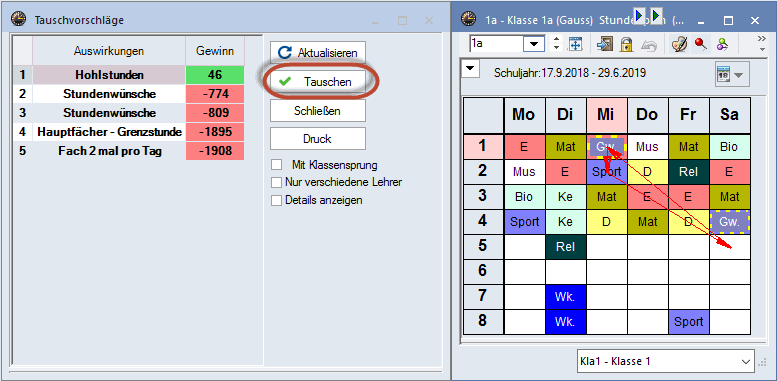Click the red pin icon
Image resolution: width=777 pixels, height=381 pixels.
point(700,44)
